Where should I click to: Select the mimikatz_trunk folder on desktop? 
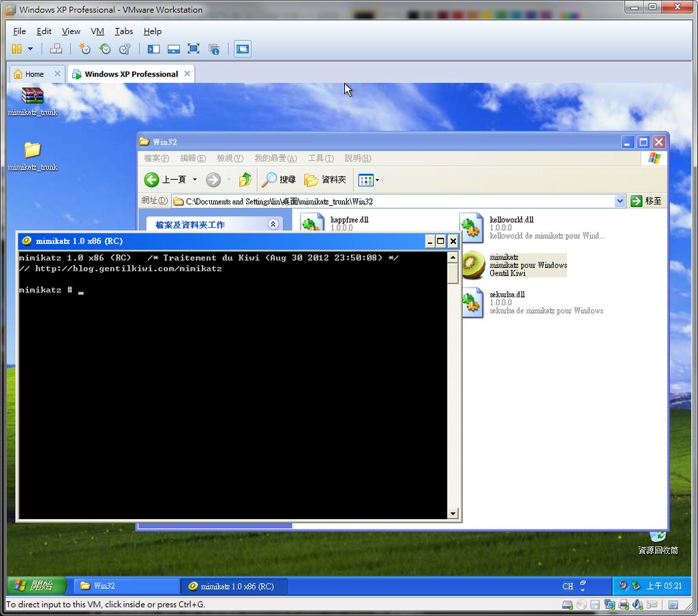[33, 156]
